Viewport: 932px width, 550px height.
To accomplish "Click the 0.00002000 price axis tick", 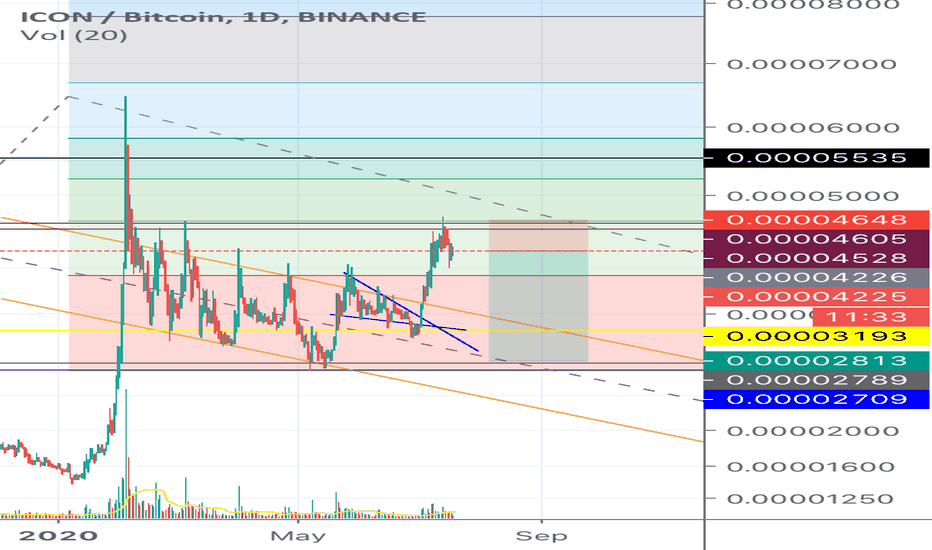I will tap(813, 431).
